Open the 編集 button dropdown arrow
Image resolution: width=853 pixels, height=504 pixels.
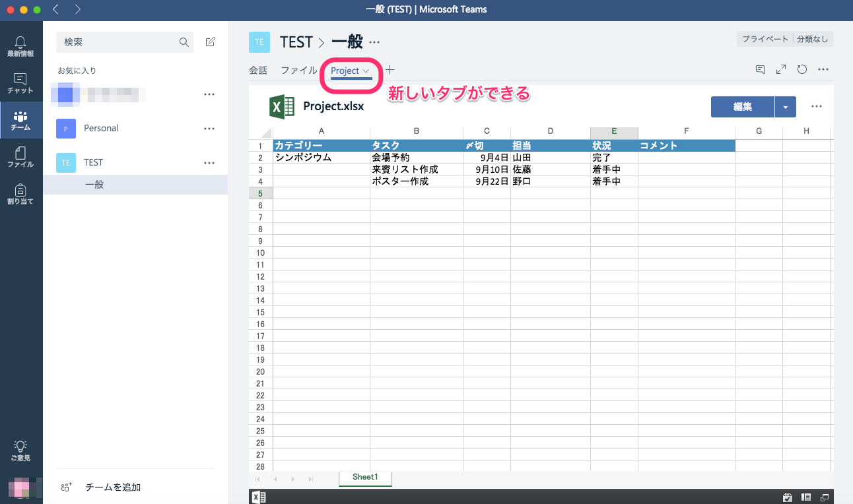tap(785, 107)
